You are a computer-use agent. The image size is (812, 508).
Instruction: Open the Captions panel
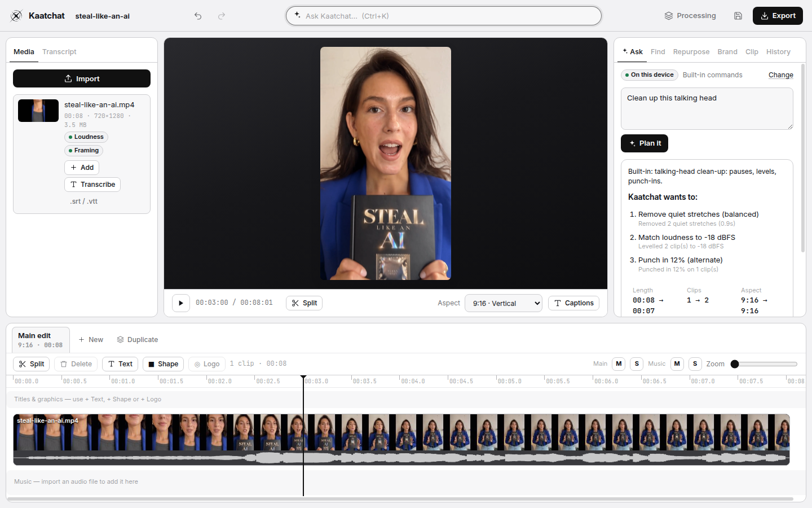point(573,303)
